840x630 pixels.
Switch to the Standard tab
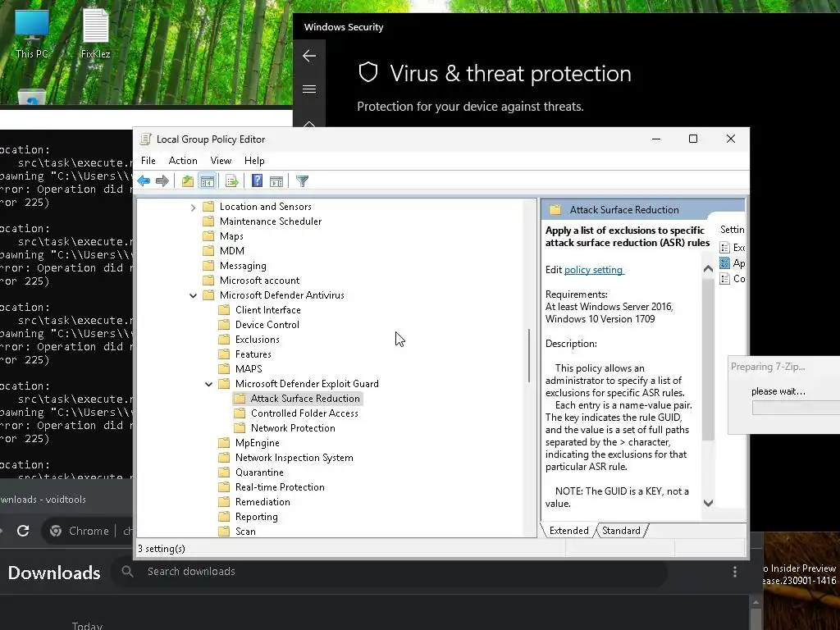(x=621, y=531)
